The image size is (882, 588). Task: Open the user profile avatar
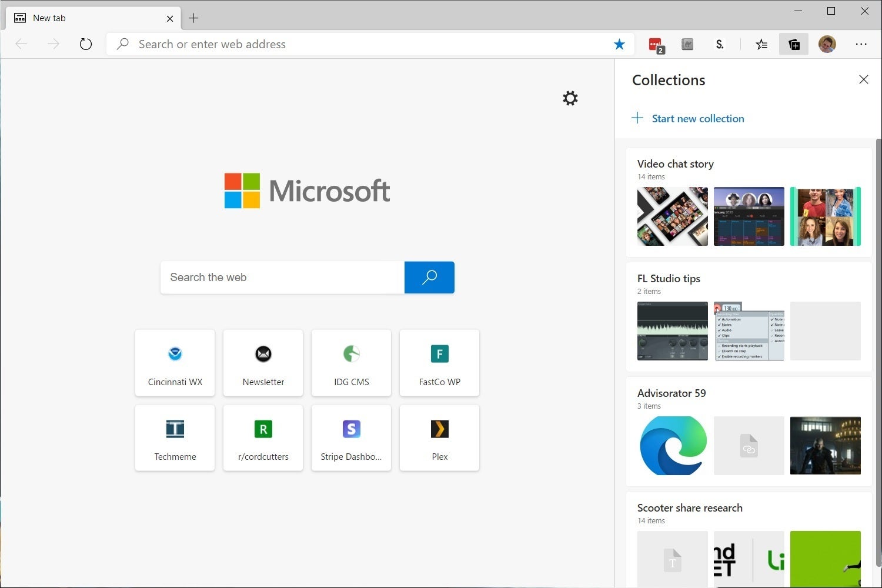(x=827, y=44)
